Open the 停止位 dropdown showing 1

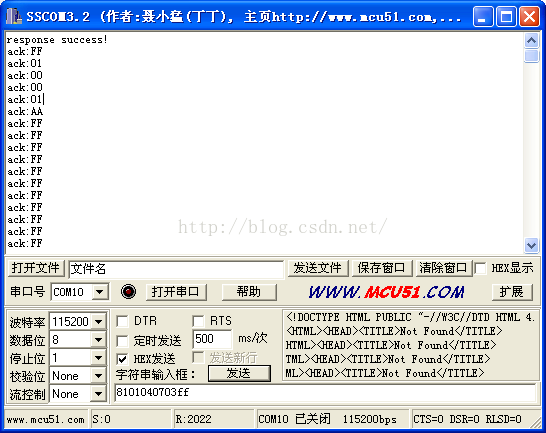click(x=99, y=357)
